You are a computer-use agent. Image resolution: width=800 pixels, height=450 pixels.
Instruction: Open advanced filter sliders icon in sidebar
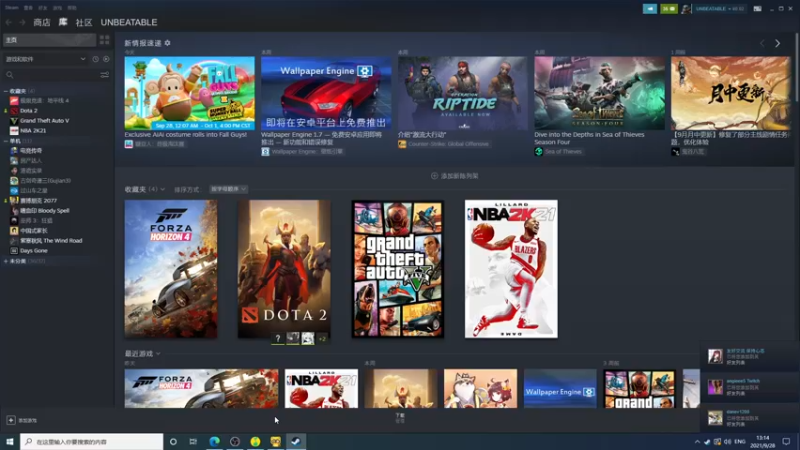click(x=105, y=75)
